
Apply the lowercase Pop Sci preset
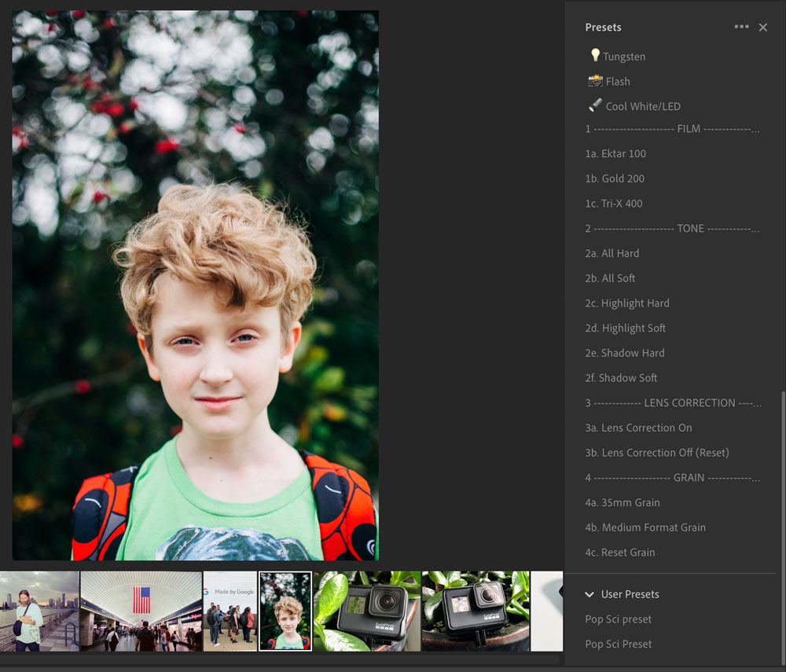coord(618,619)
